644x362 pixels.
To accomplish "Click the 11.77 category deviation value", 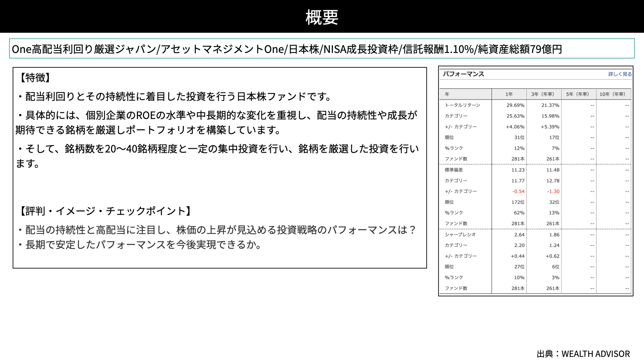I will click(x=518, y=181).
